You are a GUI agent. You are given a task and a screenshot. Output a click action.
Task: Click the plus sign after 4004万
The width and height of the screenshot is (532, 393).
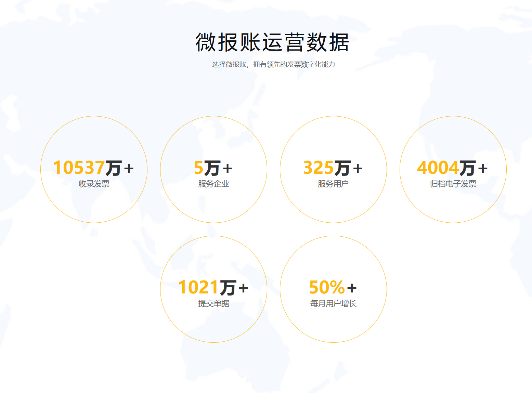click(x=483, y=169)
